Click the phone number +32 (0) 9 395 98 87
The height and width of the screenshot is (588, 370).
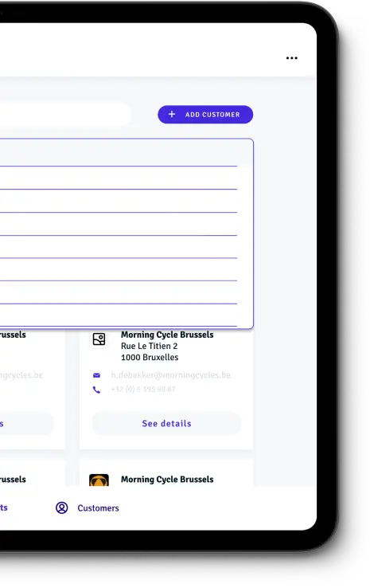(143, 390)
